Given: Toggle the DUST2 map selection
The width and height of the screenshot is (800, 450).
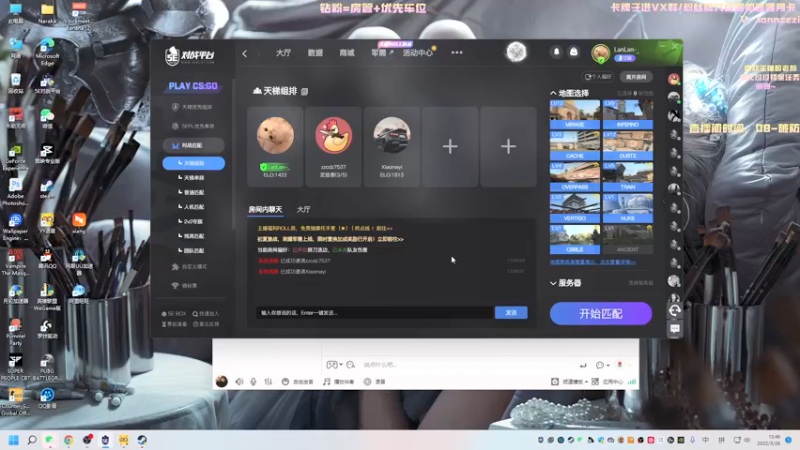Looking at the screenshot, I should pos(628,145).
